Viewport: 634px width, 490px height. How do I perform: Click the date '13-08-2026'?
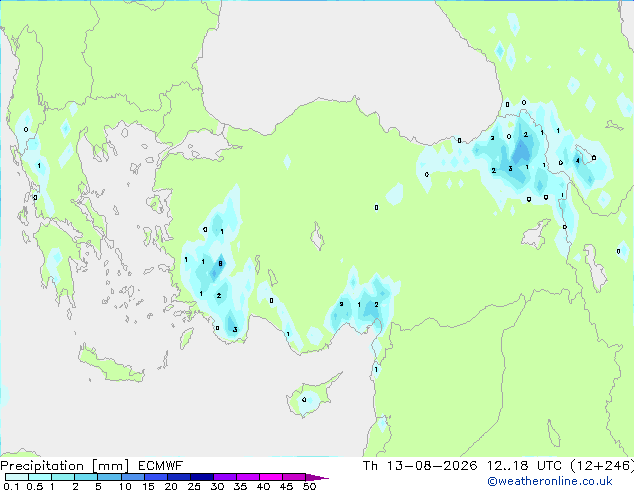432,465
